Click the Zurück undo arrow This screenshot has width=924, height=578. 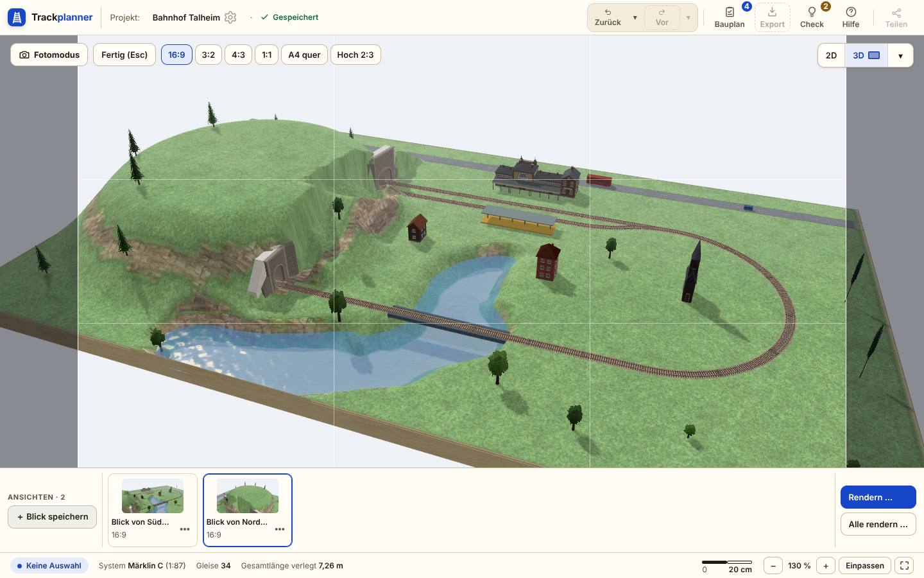(x=608, y=12)
